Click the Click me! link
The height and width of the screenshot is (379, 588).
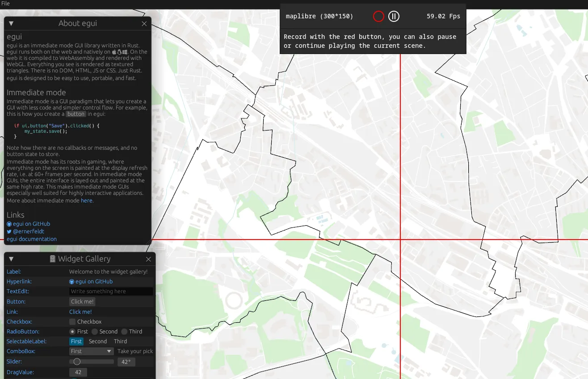pos(80,312)
